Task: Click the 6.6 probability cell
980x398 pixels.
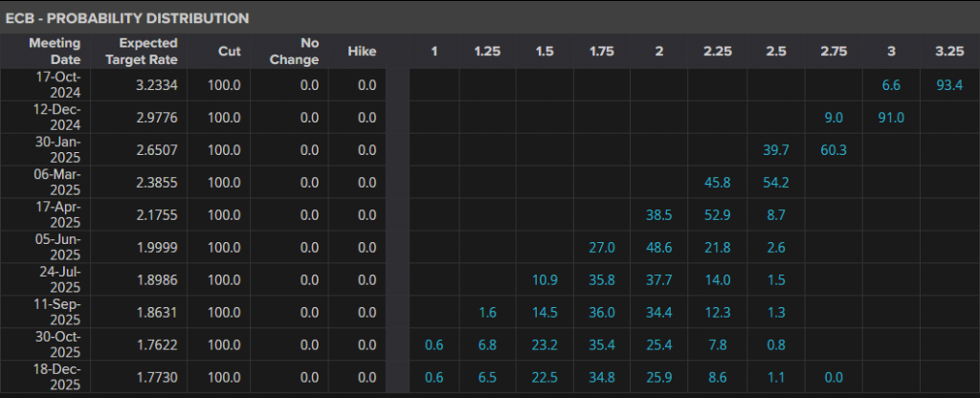Action: coord(891,85)
